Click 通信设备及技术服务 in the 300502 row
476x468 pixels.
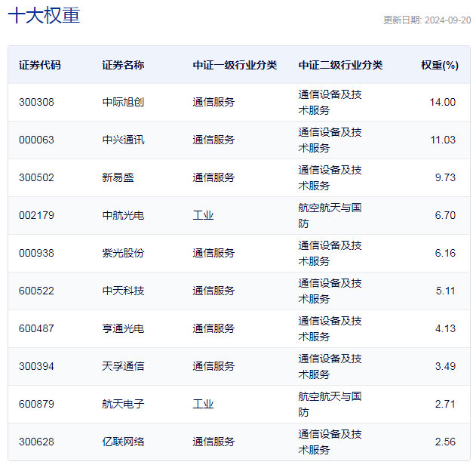tap(330, 177)
